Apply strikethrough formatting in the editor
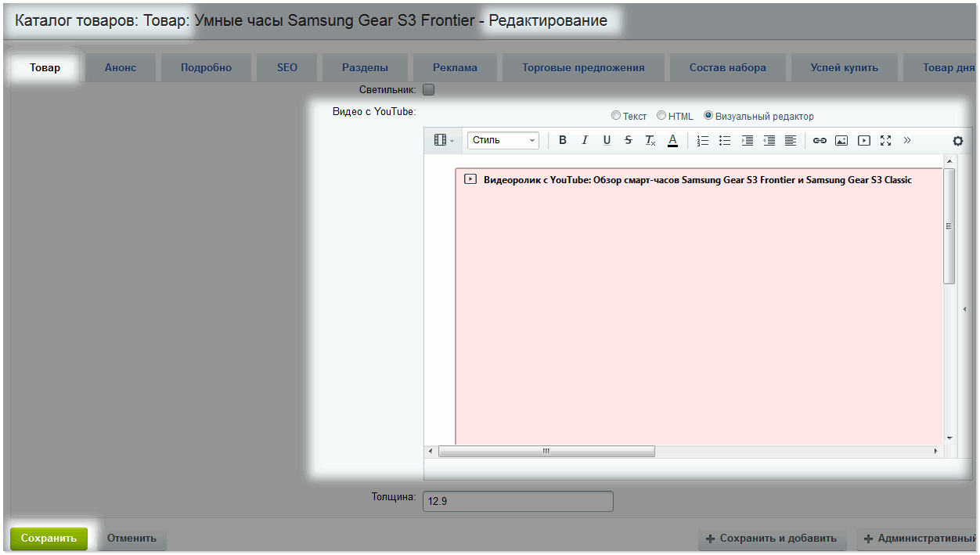980x555 pixels. (x=628, y=140)
